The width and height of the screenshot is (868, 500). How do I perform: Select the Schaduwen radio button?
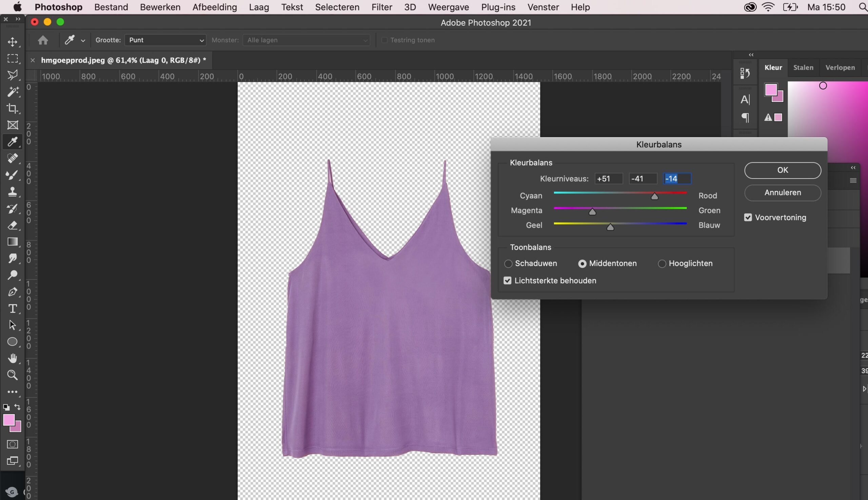(x=508, y=264)
